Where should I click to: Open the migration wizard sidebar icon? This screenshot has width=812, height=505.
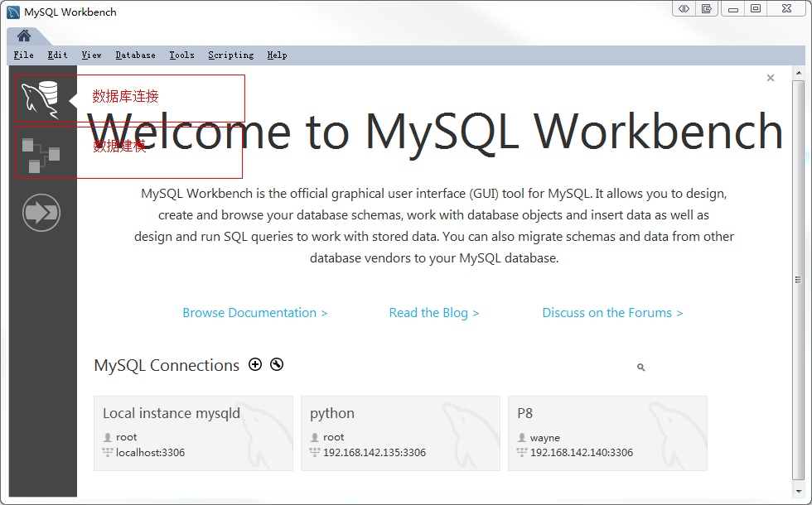tap(41, 213)
